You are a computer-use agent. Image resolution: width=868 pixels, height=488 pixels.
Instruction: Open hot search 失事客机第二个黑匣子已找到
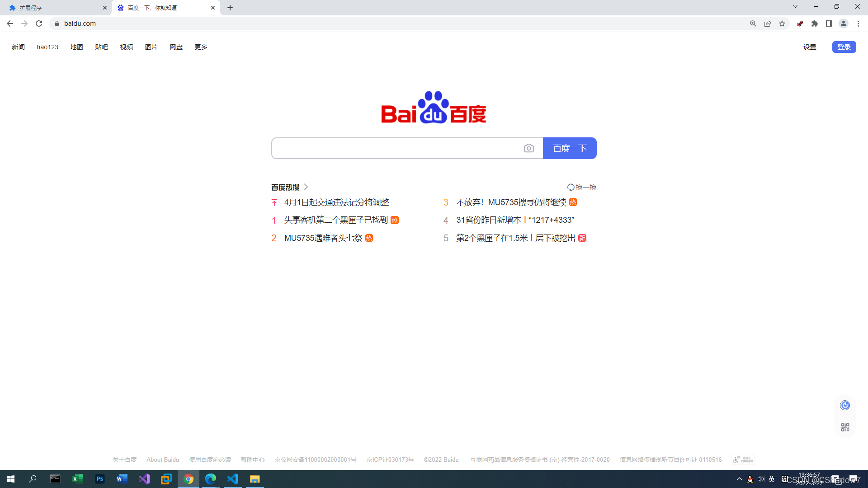pos(336,220)
